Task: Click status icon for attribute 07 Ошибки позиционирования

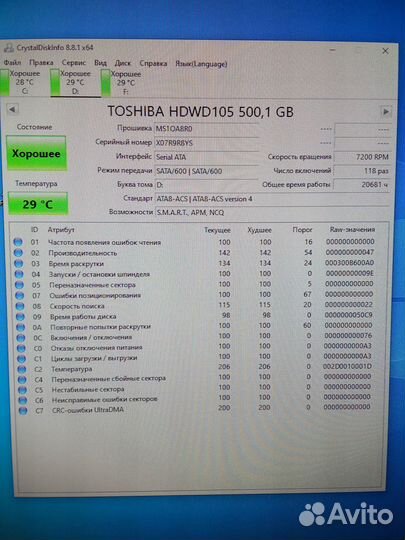Action: click(x=20, y=295)
